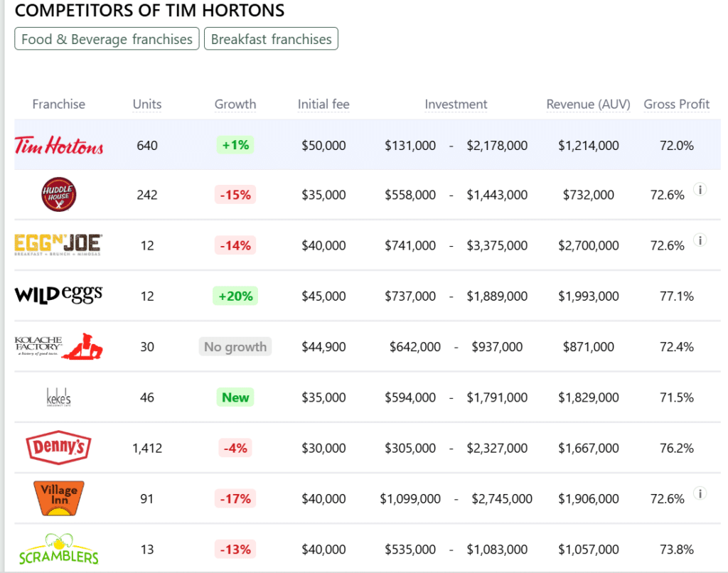
Task: Select the $3,375,000 maximum investment
Action: coord(497,245)
